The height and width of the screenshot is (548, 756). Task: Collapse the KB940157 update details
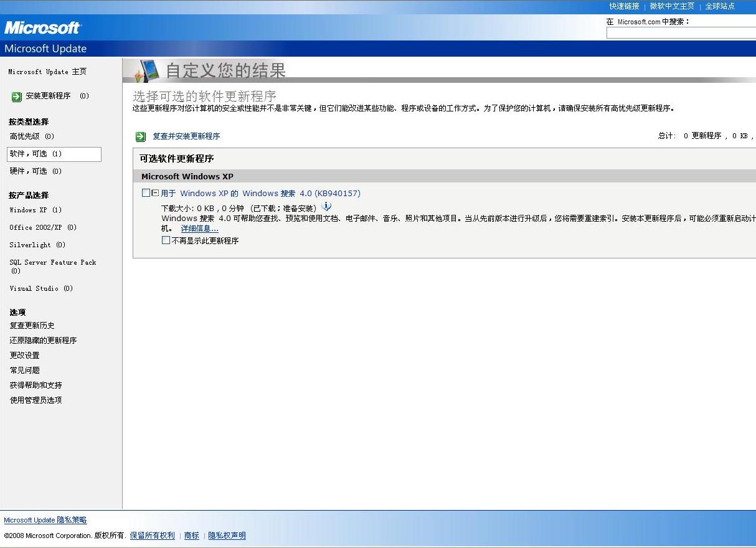155,193
